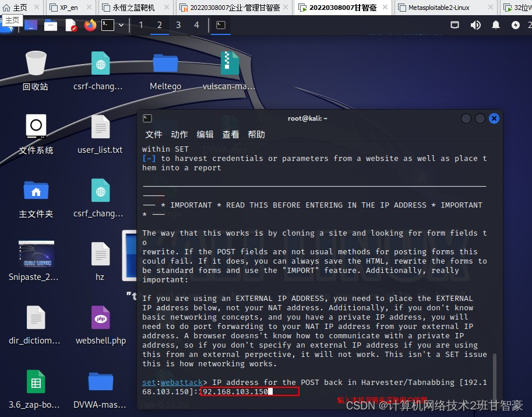
Task: Launch Firefox from the Kali panel
Action: click(90, 25)
